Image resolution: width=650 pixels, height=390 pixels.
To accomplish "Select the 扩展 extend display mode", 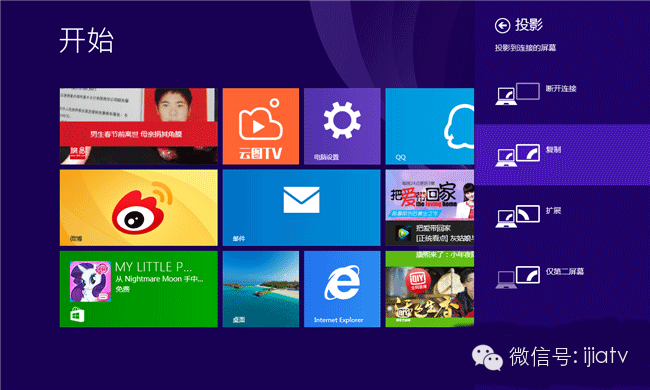I will click(x=562, y=216).
